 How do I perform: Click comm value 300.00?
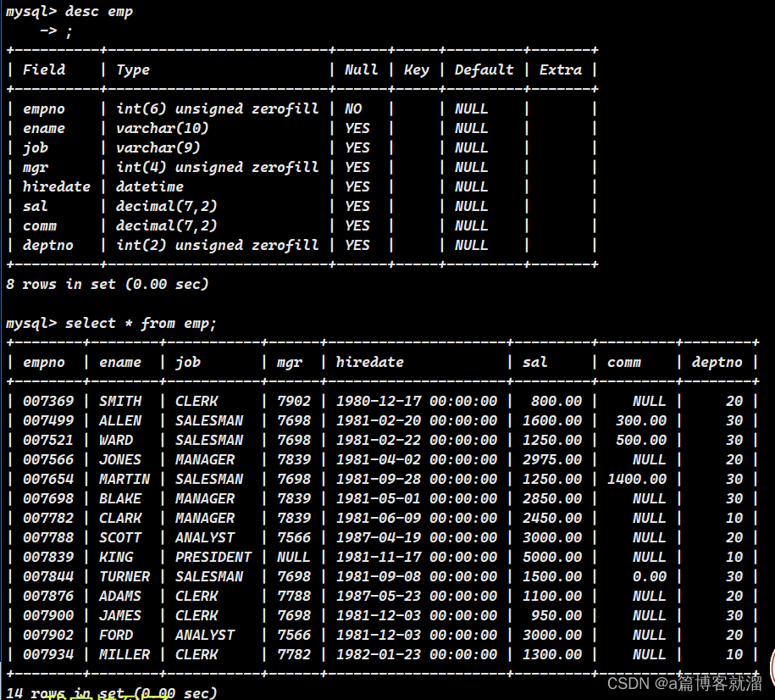[641, 420]
